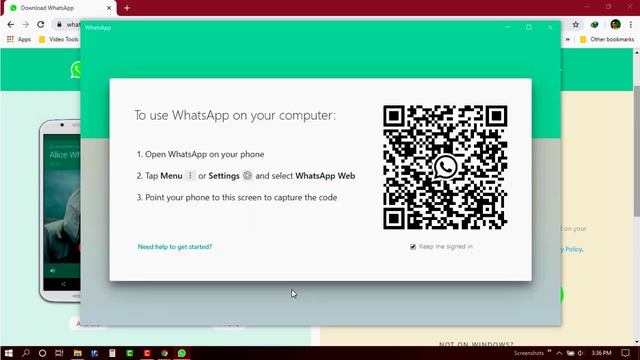Open the Need help to get started link
Viewport: 640px width, 360px height.
[175, 247]
